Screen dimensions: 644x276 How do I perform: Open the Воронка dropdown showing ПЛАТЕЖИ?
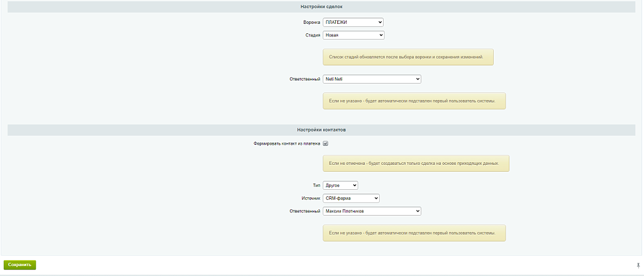[353, 22]
